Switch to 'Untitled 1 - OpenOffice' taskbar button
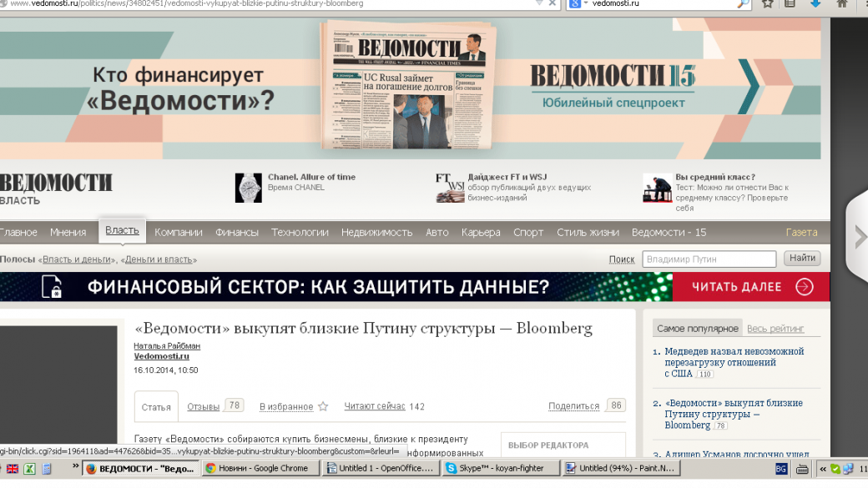 tap(381, 468)
